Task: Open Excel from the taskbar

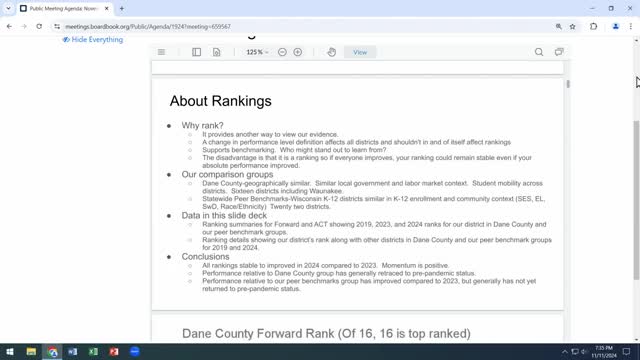Action: 93,351
